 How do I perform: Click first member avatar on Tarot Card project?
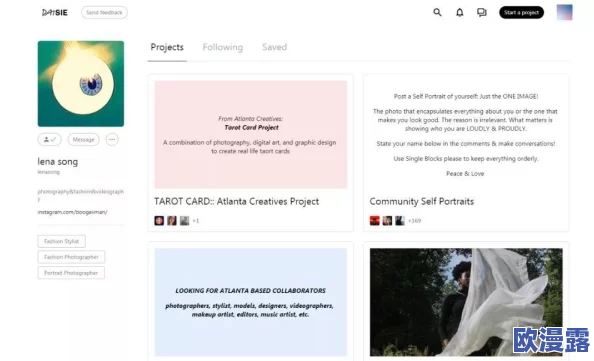point(159,220)
